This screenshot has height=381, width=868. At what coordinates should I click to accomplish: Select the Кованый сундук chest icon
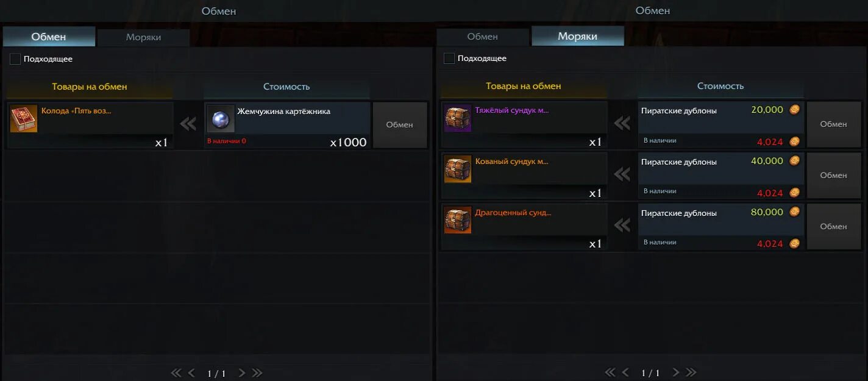[458, 169]
